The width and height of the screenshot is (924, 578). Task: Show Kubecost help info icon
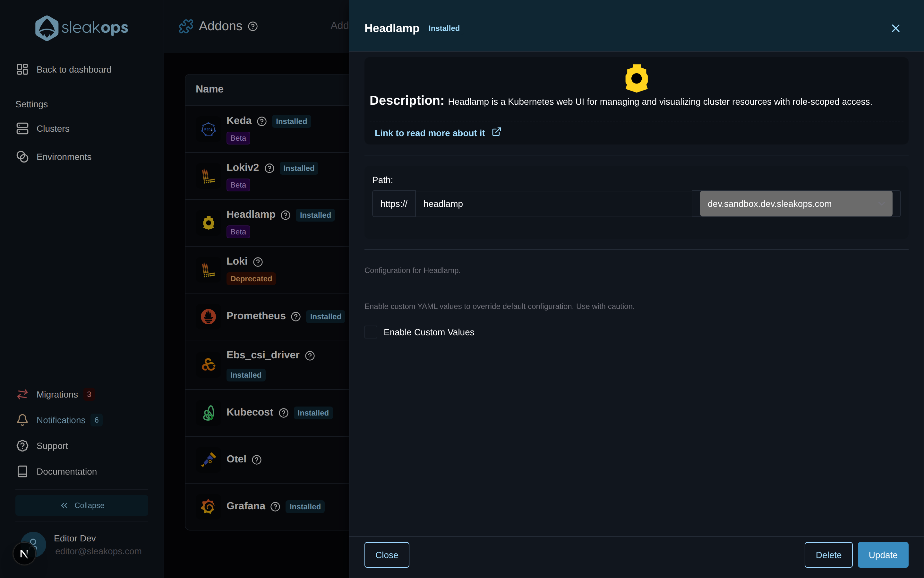[284, 413]
